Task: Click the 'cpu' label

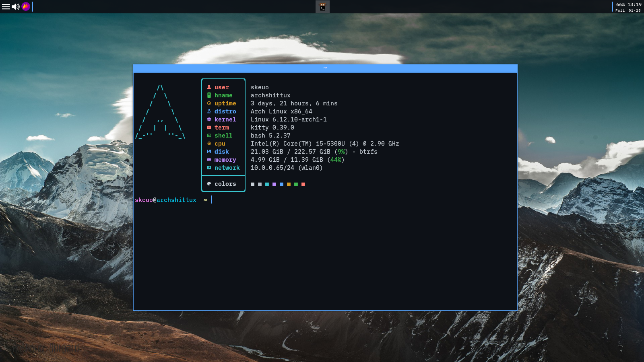Action: pos(220,144)
